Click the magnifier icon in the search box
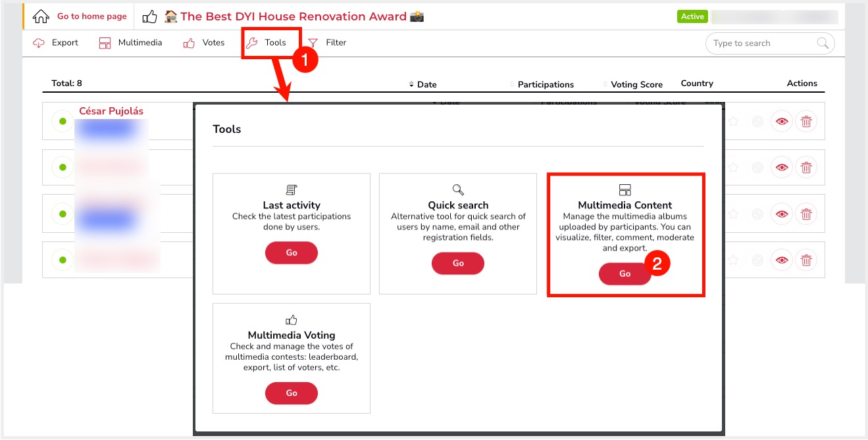Image resolution: width=868 pixels, height=440 pixels. (x=823, y=43)
